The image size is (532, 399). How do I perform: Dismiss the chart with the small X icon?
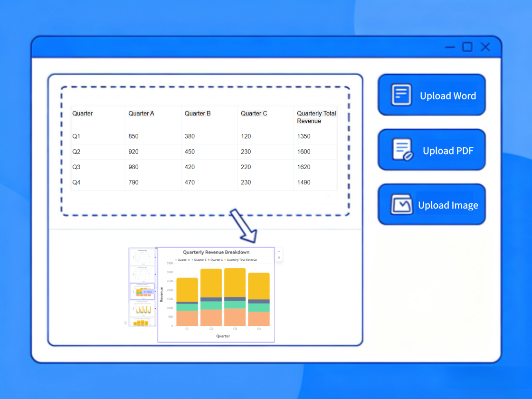pos(279,258)
